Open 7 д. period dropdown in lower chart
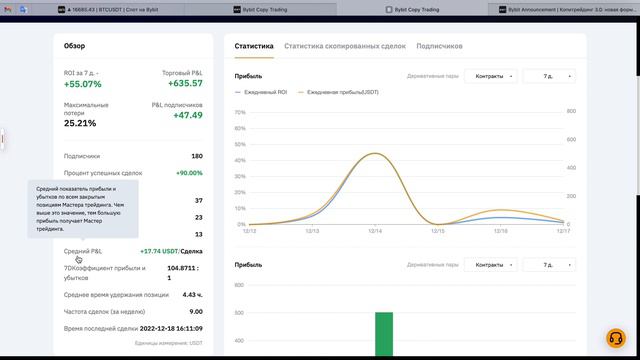640x360 pixels. click(549, 265)
